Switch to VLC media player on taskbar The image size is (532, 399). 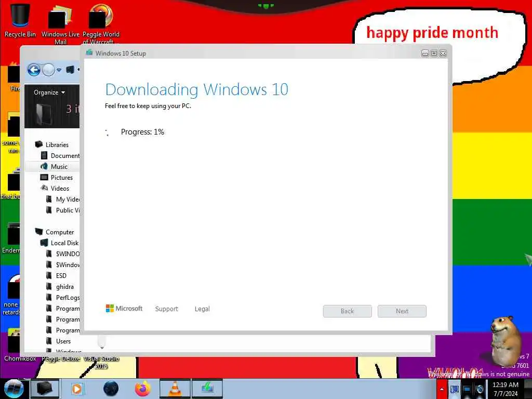175,389
